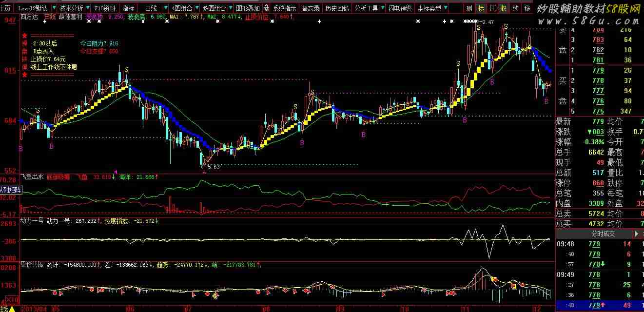Image resolution: width=644 pixels, height=312 pixels.
Task: Click the 涨幅 -0.38% value
Action: click(593, 142)
